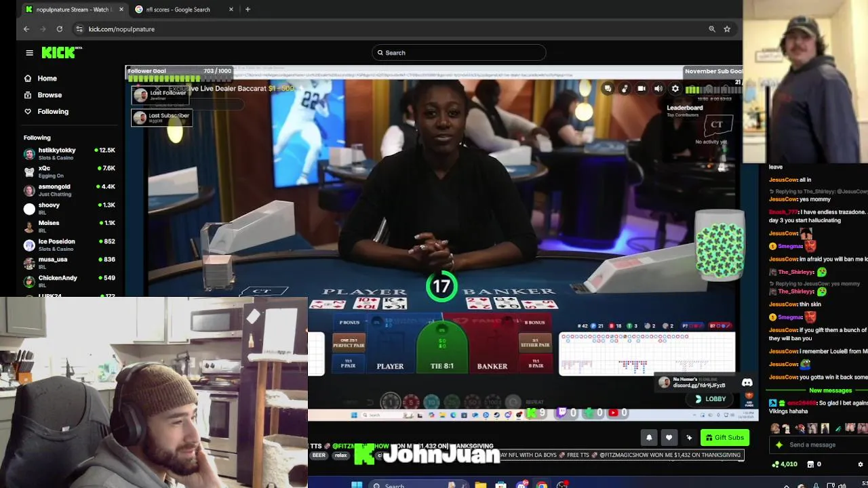Click the Kick logo

tap(61, 52)
